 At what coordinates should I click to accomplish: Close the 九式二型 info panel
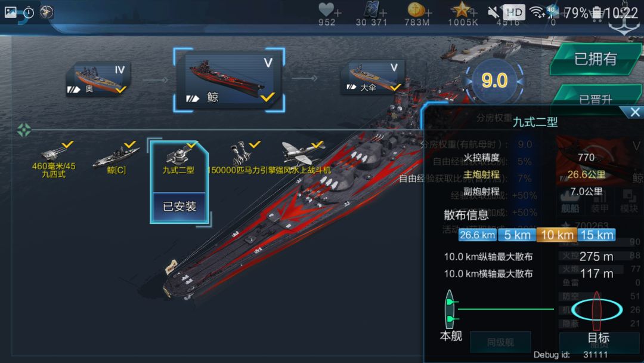pyautogui.click(x=634, y=112)
